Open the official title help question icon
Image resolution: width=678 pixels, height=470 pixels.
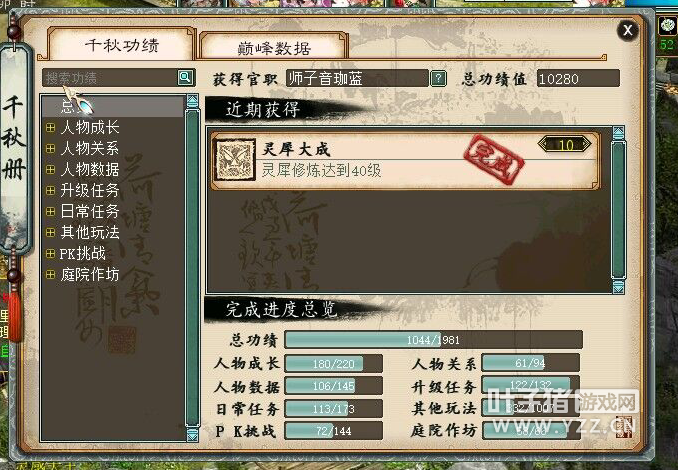pyautogui.click(x=438, y=78)
